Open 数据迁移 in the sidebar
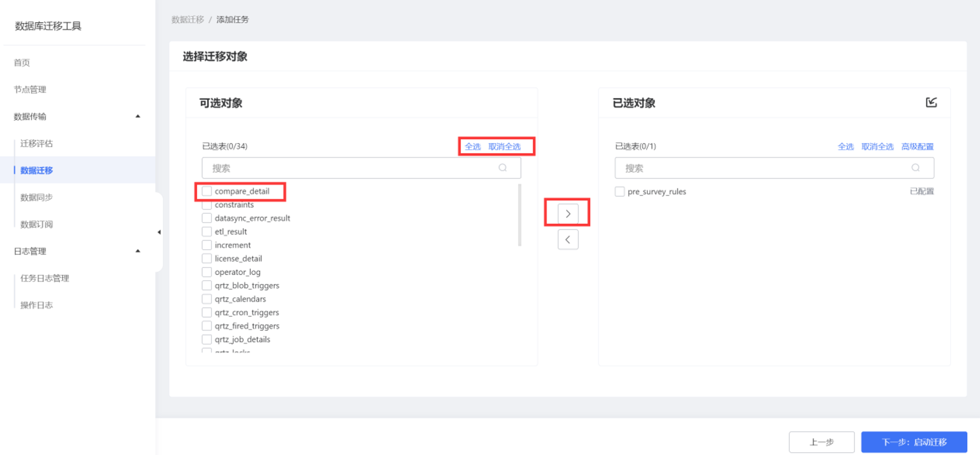980x455 pixels. tap(36, 170)
